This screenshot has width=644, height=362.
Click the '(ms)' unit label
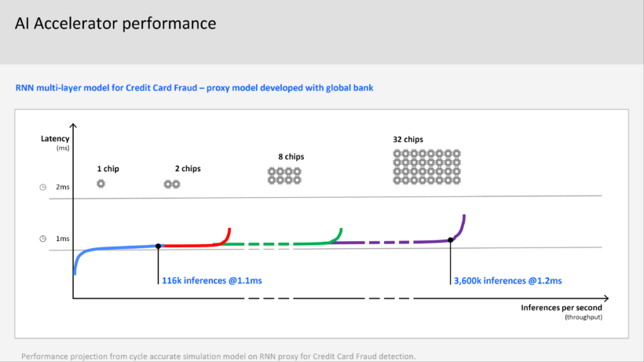click(x=63, y=148)
